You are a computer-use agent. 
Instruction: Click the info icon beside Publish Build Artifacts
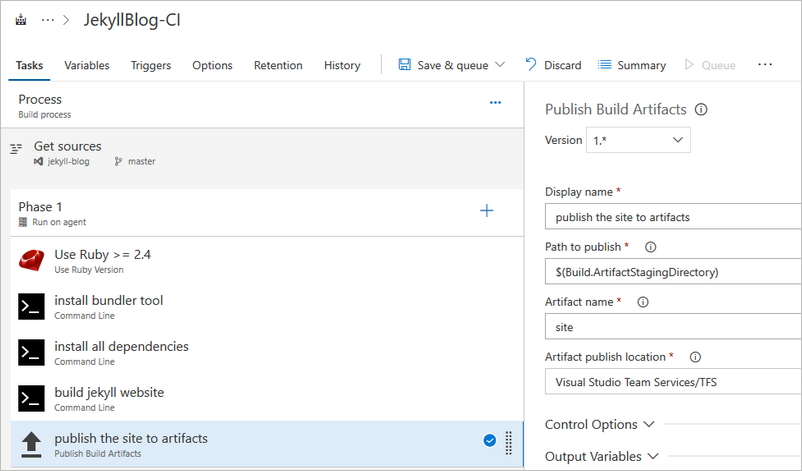pos(701,110)
